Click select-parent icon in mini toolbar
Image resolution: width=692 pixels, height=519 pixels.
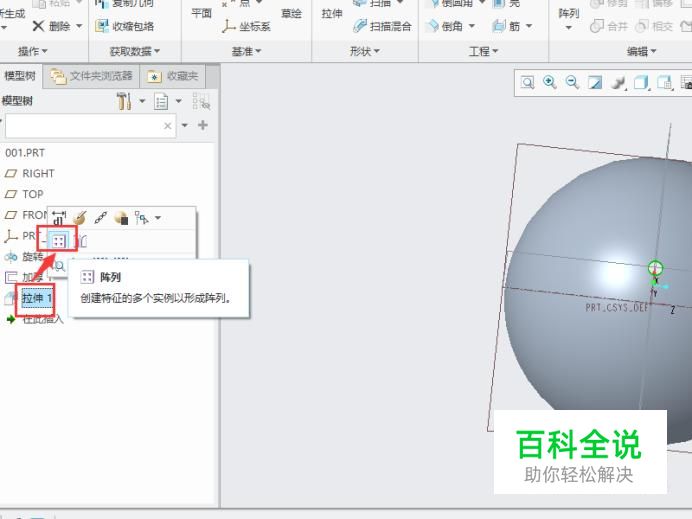tap(141, 218)
